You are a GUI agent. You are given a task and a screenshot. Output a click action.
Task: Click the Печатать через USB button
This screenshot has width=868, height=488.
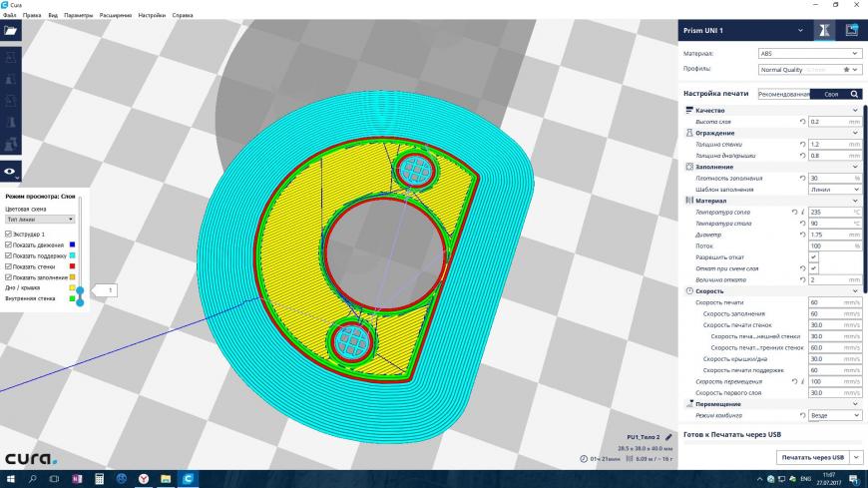click(813, 457)
